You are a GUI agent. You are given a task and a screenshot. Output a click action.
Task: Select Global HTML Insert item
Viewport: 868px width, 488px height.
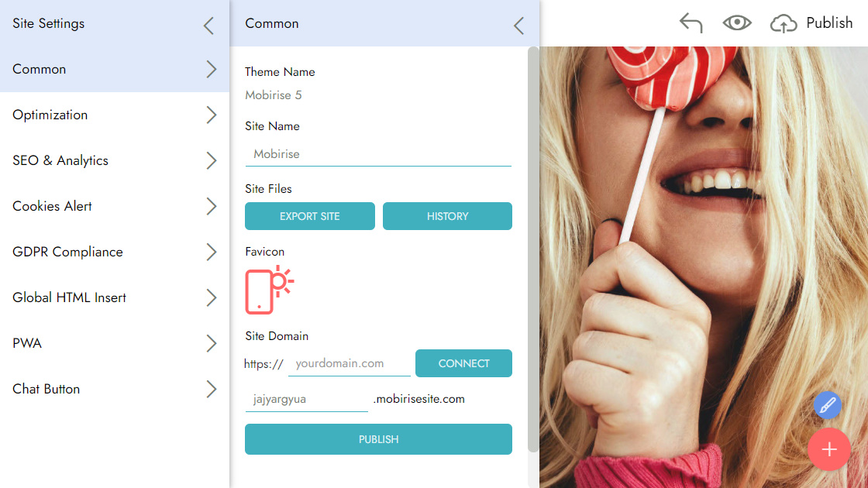point(115,297)
